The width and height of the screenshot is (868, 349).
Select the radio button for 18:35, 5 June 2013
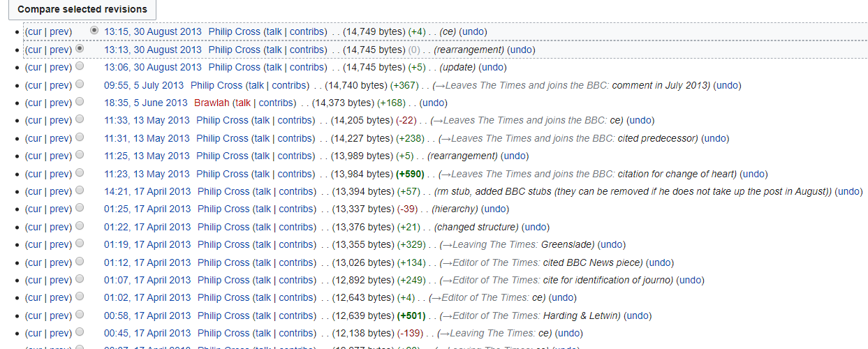(x=80, y=102)
